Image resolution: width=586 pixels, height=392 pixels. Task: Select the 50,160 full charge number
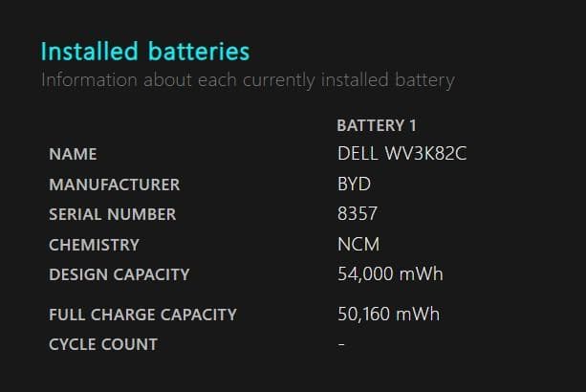[364, 314]
